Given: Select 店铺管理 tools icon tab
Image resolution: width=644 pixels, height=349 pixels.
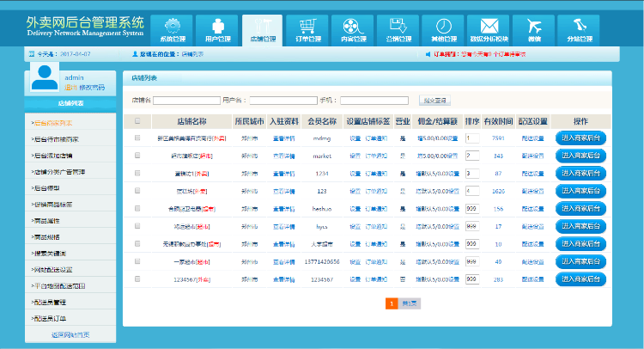Looking at the screenshot, I should click(263, 26).
